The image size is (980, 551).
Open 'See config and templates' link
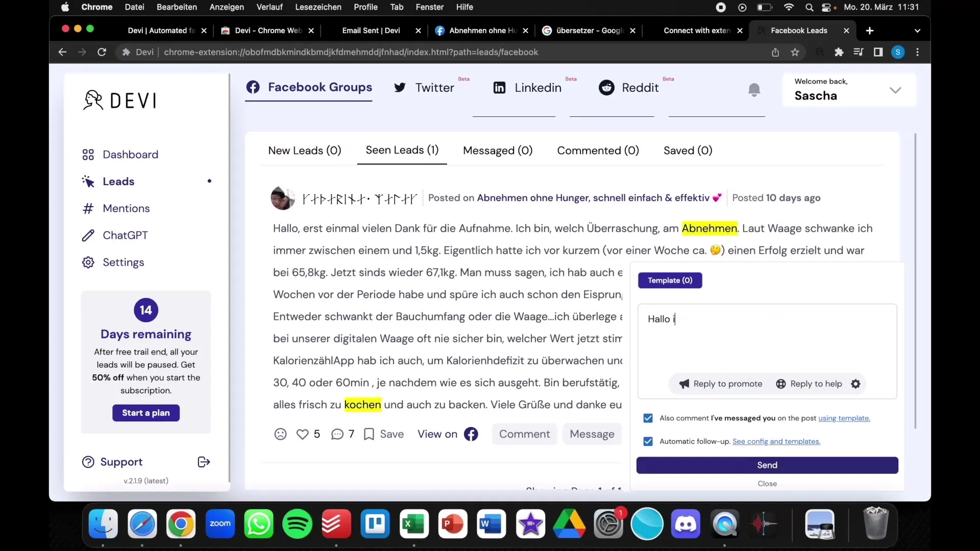point(776,442)
